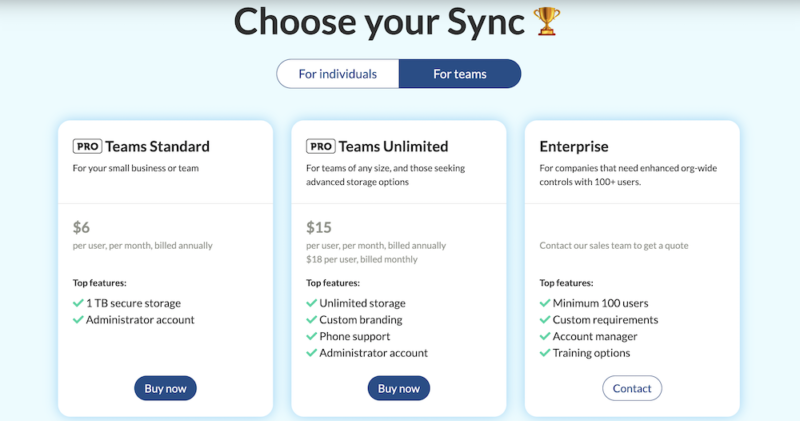Click the Choose your Sync heading

click(379, 22)
